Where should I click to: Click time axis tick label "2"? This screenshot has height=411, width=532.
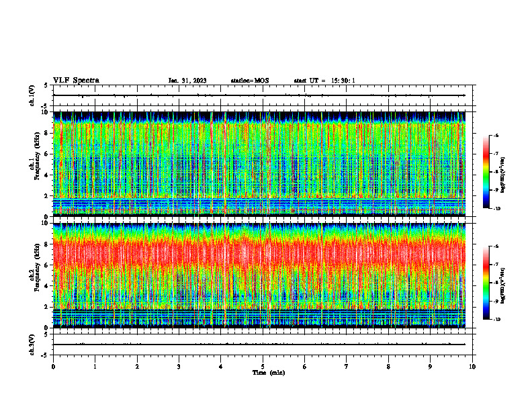[137, 367]
